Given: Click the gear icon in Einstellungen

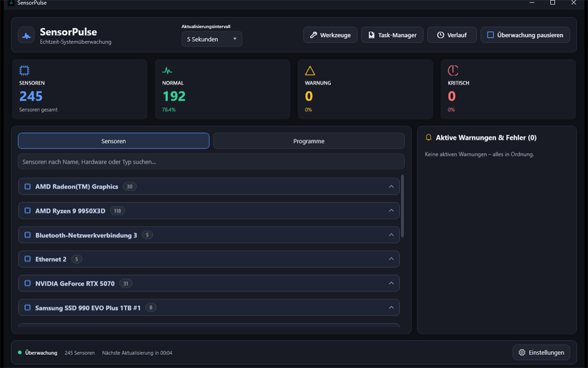Looking at the screenshot, I should pyautogui.click(x=522, y=352).
